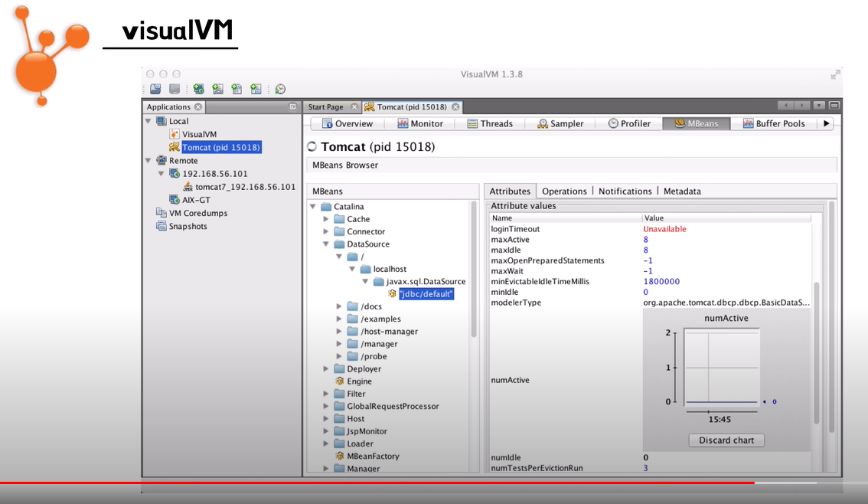Viewport: 868px width, 504px height.
Task: Expand the GlobalRequestProcessor folder
Action: click(x=326, y=406)
